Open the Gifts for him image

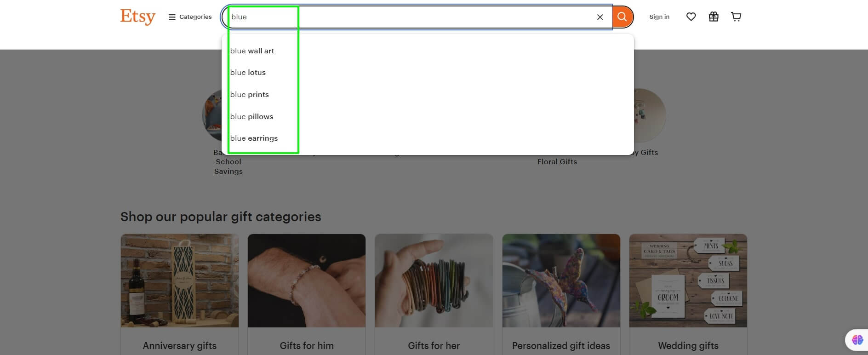pos(307,281)
